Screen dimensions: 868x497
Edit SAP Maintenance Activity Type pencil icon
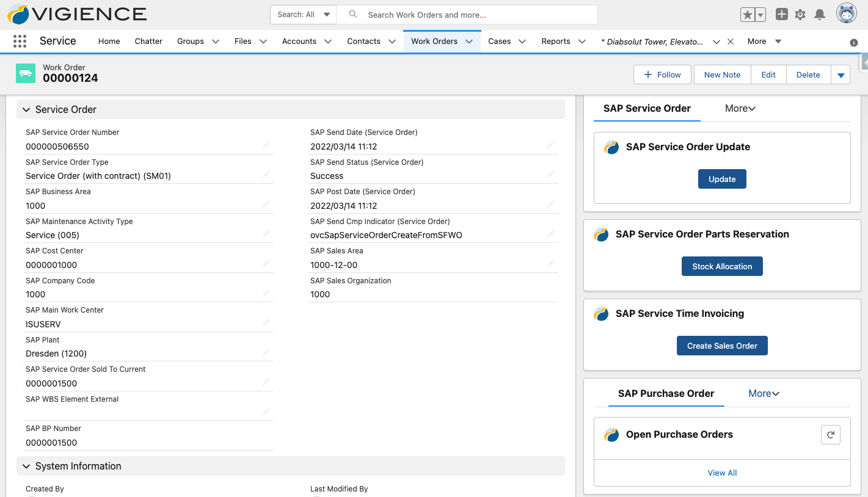coord(266,234)
